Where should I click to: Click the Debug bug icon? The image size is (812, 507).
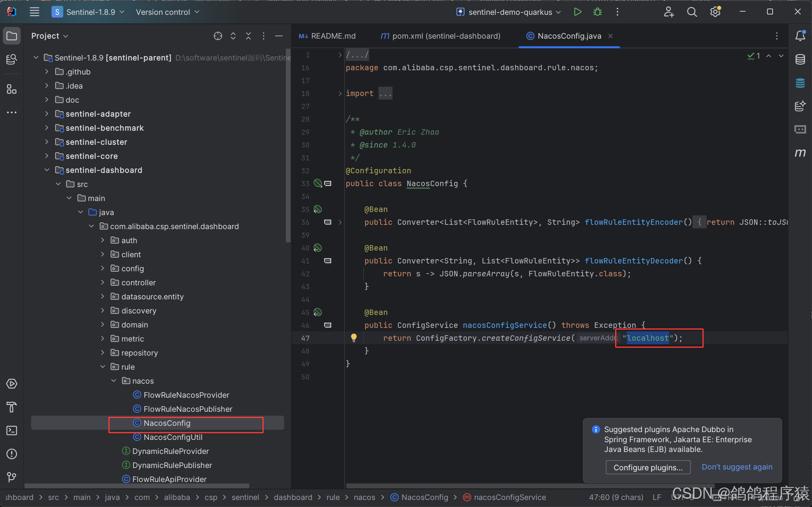point(597,12)
